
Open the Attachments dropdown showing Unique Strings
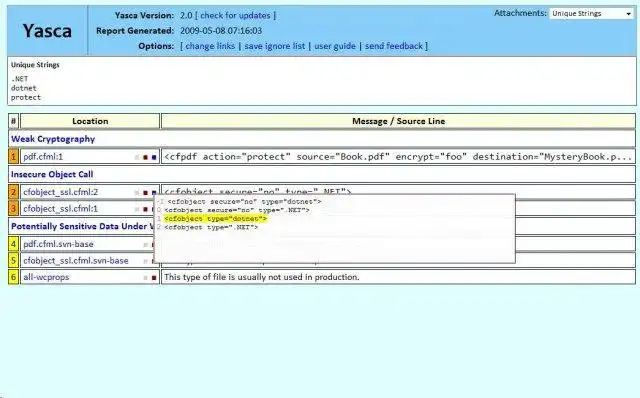pos(591,13)
